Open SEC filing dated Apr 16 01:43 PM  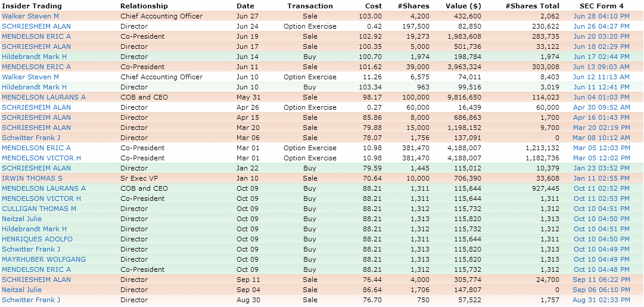coord(601,117)
